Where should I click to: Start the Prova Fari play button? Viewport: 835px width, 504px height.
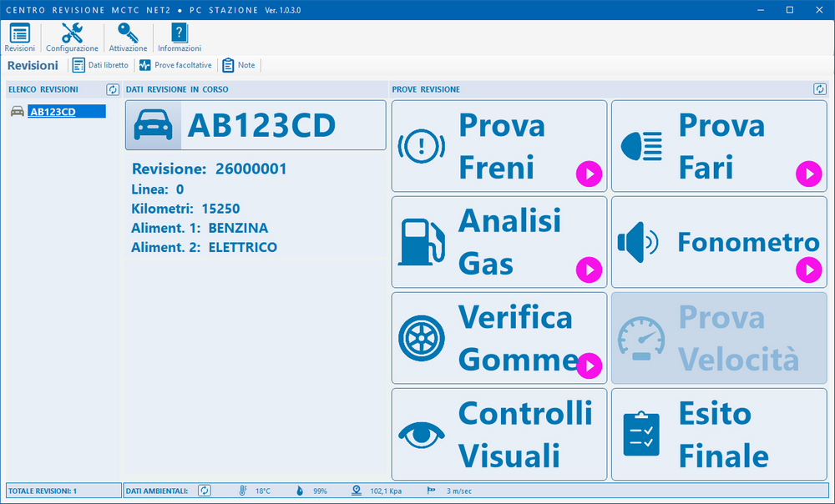tap(808, 174)
